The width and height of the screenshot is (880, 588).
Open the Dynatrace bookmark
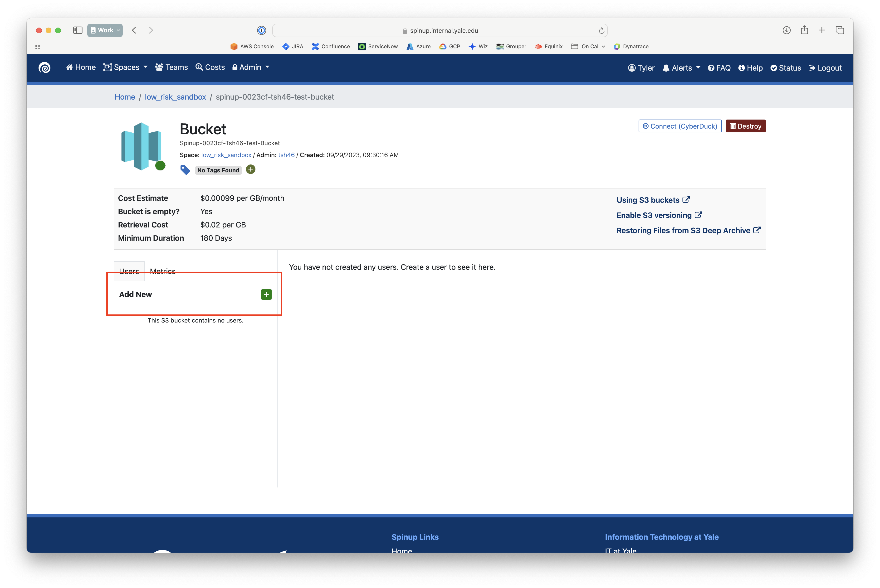click(x=631, y=47)
